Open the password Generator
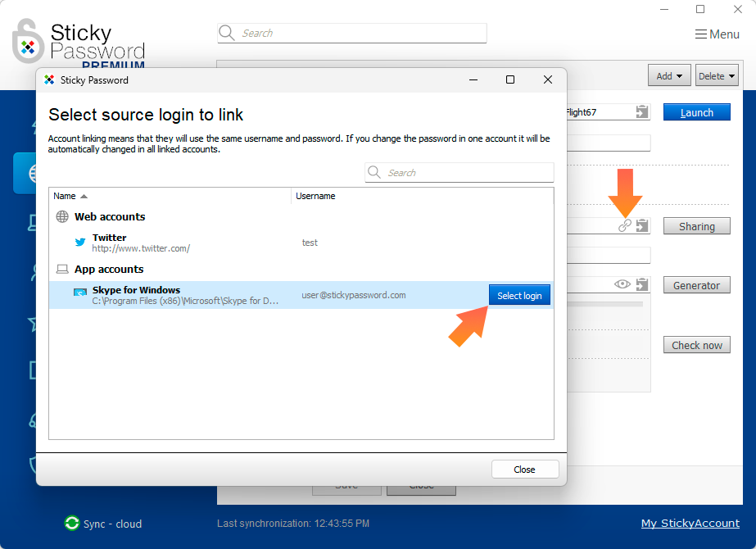The image size is (756, 549). 697,285
